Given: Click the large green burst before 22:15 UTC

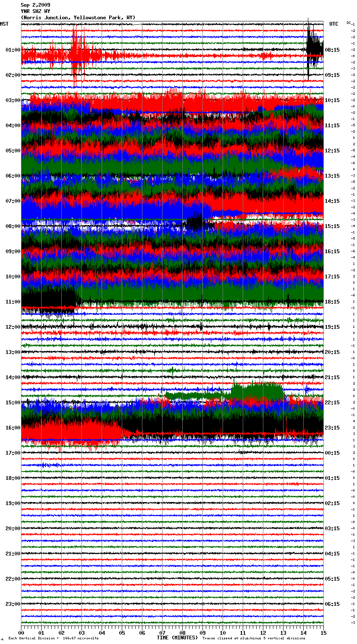Looking at the screenshot, I should click(257, 391).
